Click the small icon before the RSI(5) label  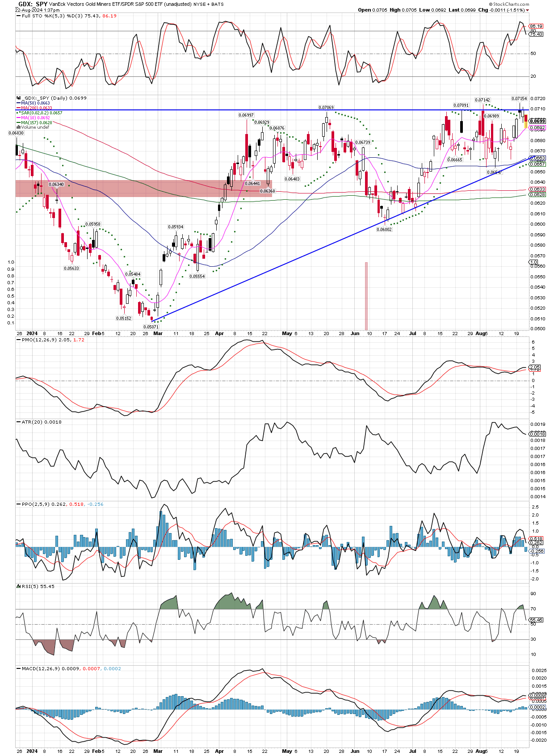click(x=18, y=586)
